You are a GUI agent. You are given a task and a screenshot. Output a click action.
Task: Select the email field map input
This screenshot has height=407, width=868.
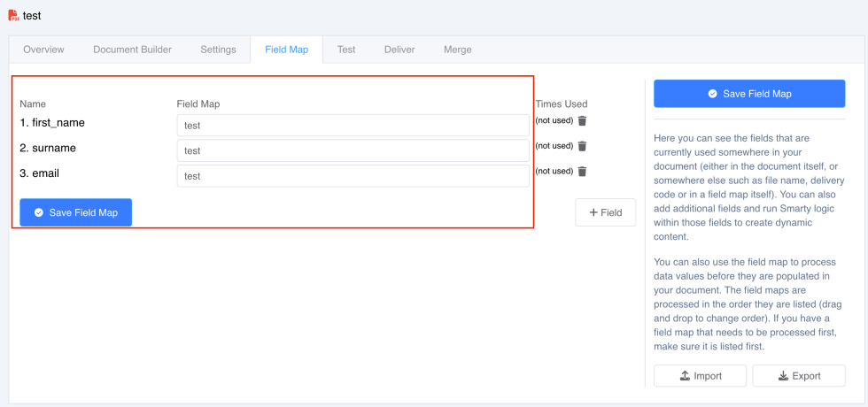point(353,176)
